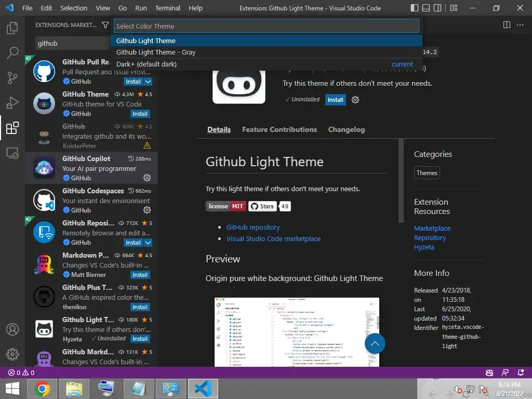Install GitHub Theme extension from list
Viewport: 532px width, 399px height.
(140, 114)
